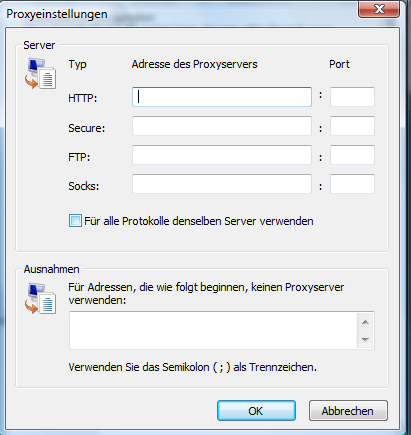The width and height of the screenshot is (411, 435).
Task: Click the Server section computer icon
Action: [x=40, y=73]
